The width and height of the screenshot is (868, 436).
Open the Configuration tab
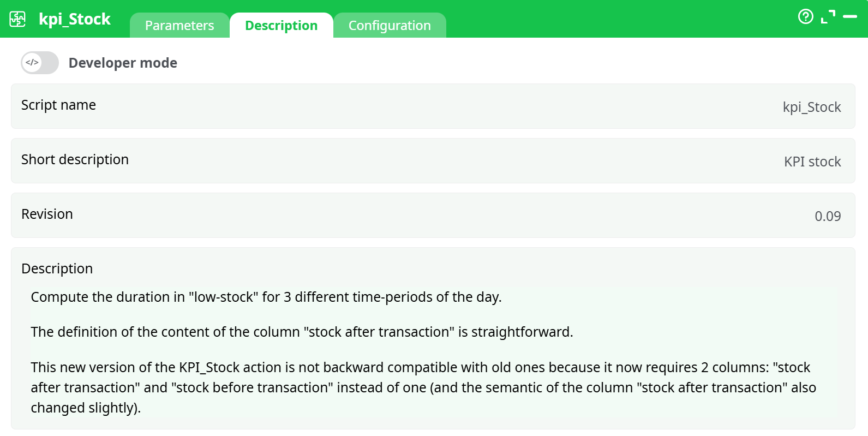(390, 25)
